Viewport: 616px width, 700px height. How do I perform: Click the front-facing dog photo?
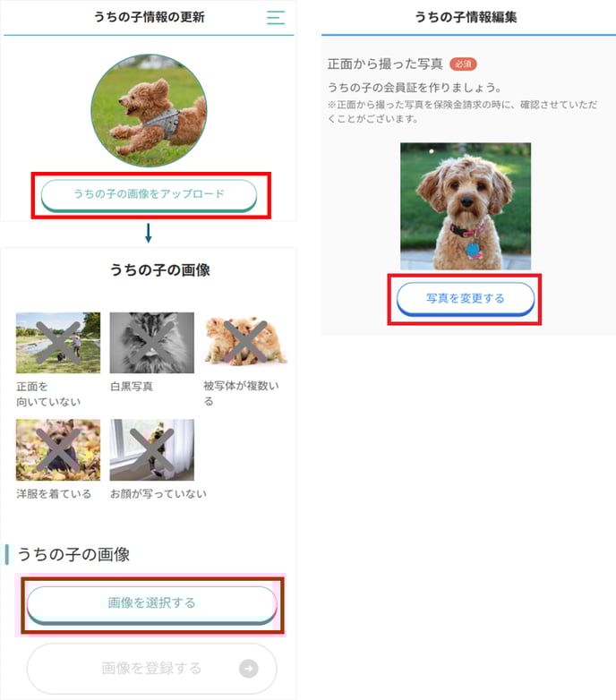coord(466,206)
